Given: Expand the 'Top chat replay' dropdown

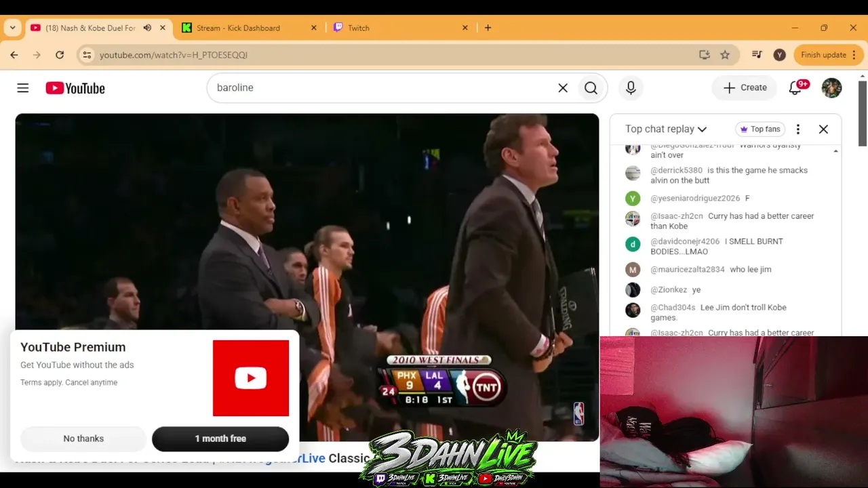Looking at the screenshot, I should 666,129.
